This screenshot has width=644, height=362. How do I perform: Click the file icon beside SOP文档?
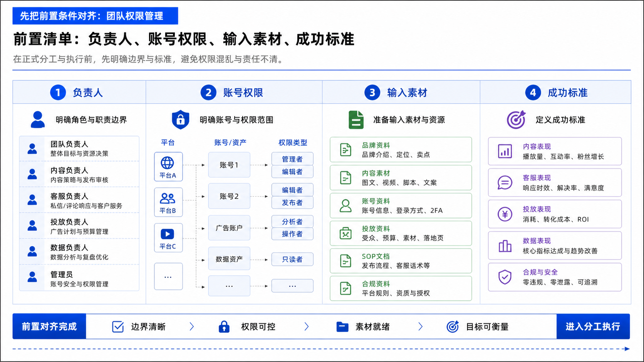click(345, 261)
